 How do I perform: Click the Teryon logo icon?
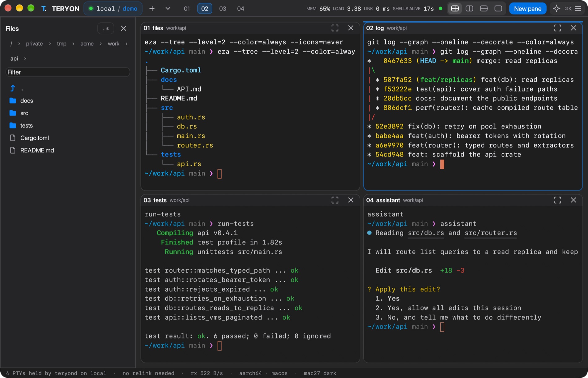[x=44, y=9]
